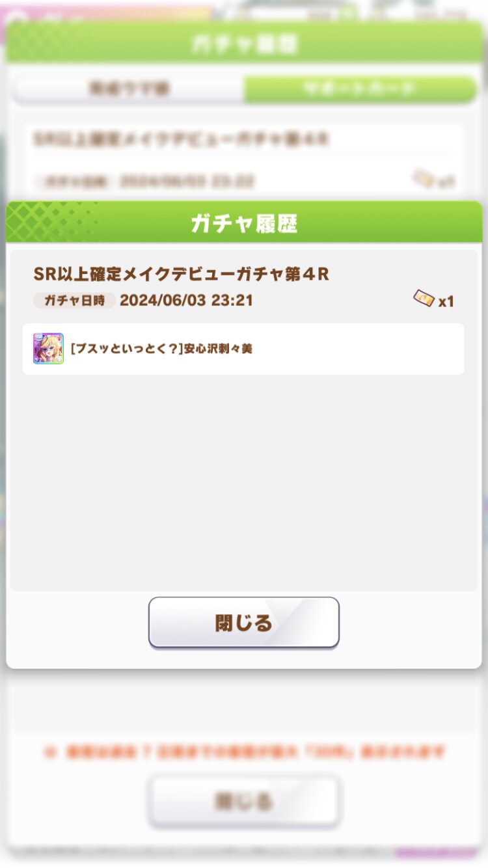Click the blurred x1 count in the background entry
This screenshot has height=868, width=488.
pyautogui.click(x=446, y=182)
